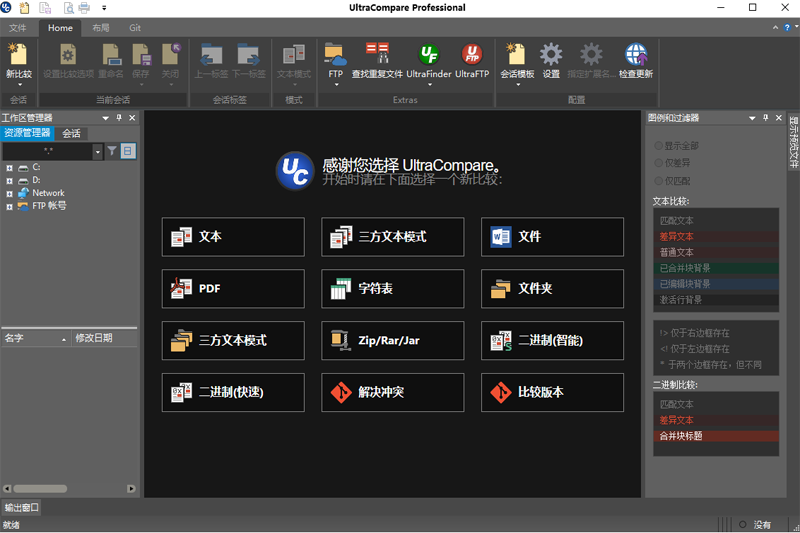Expand the FTP 帐号 tree node
Image resolution: width=800 pixels, height=533 pixels.
(9, 207)
